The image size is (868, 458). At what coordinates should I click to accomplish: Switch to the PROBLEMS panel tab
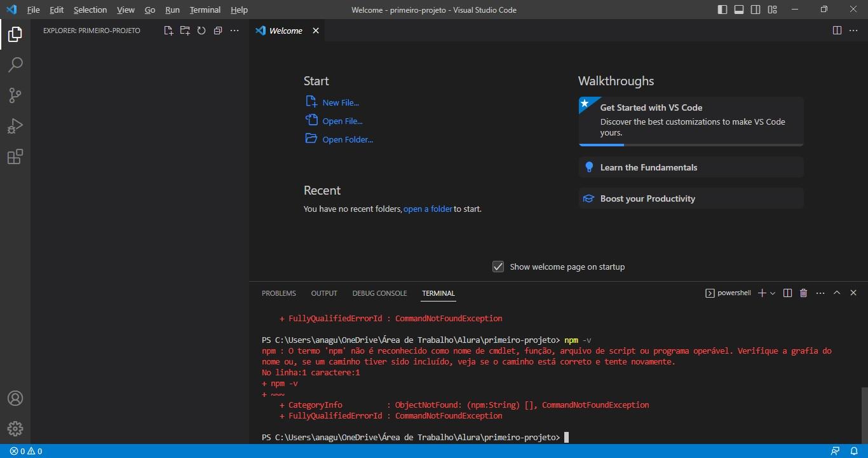click(x=279, y=293)
